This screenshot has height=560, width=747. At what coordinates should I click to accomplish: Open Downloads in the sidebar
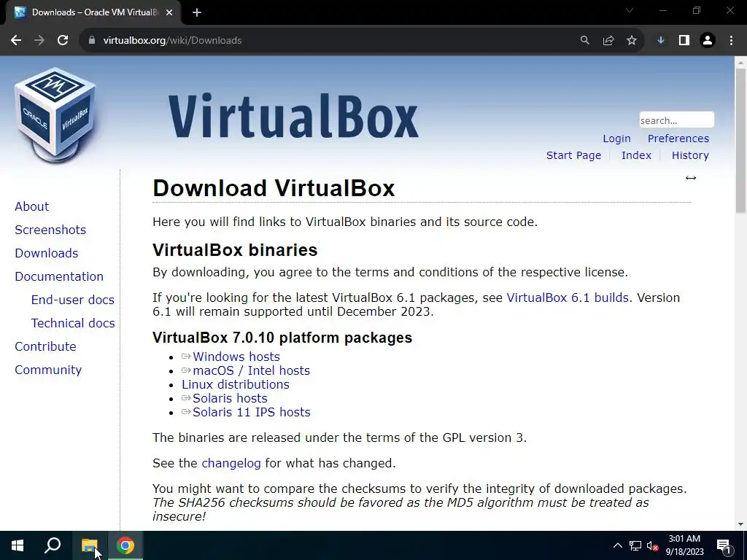click(46, 253)
